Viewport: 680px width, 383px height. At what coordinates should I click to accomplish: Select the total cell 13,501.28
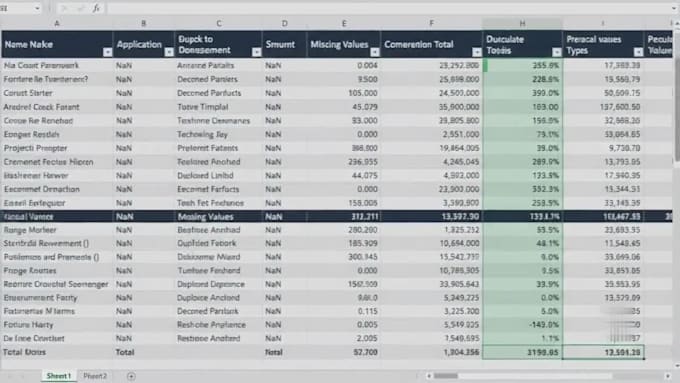[x=603, y=352]
